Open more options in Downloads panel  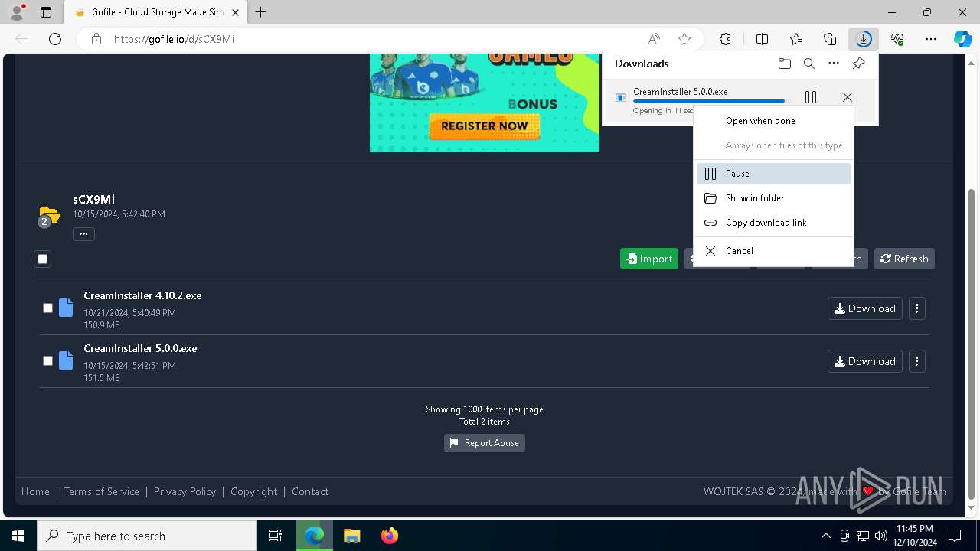click(x=834, y=64)
